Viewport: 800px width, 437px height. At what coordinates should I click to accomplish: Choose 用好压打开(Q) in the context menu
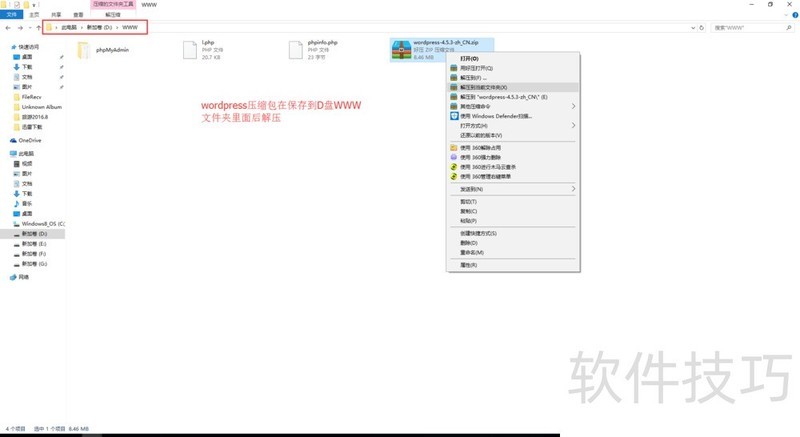coord(513,68)
